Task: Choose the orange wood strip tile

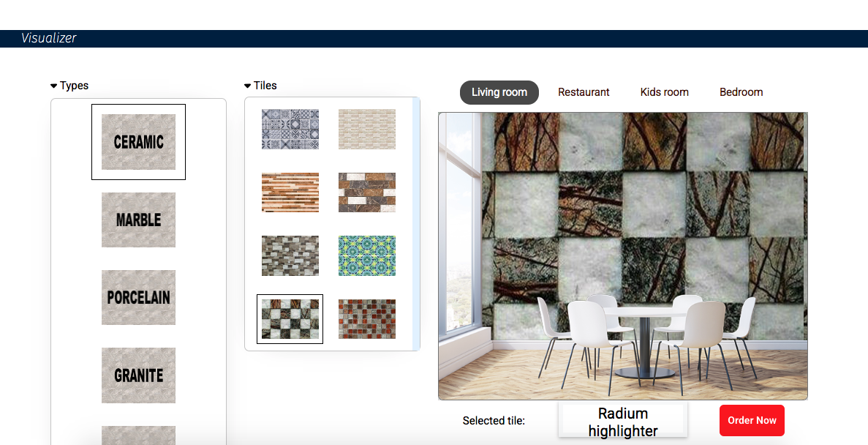Action: click(290, 192)
